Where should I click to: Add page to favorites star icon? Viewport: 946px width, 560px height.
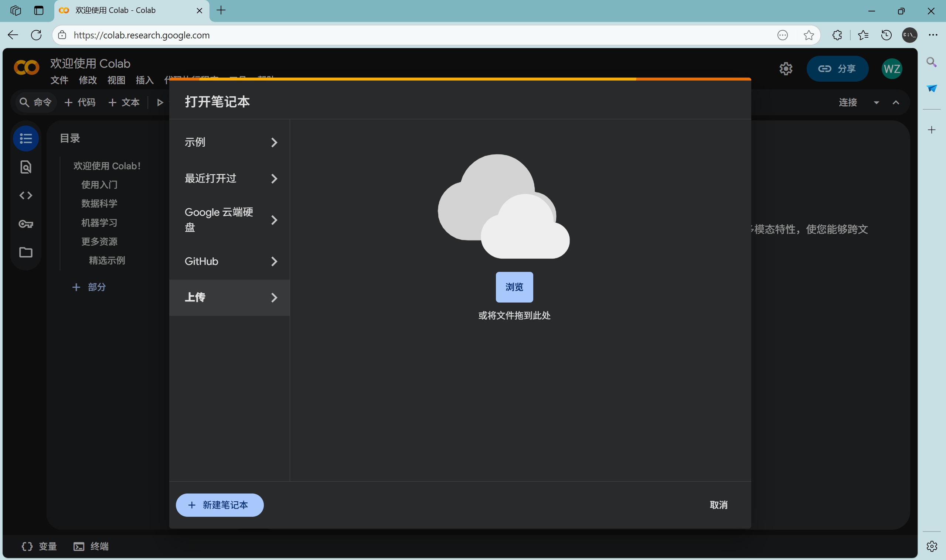808,35
